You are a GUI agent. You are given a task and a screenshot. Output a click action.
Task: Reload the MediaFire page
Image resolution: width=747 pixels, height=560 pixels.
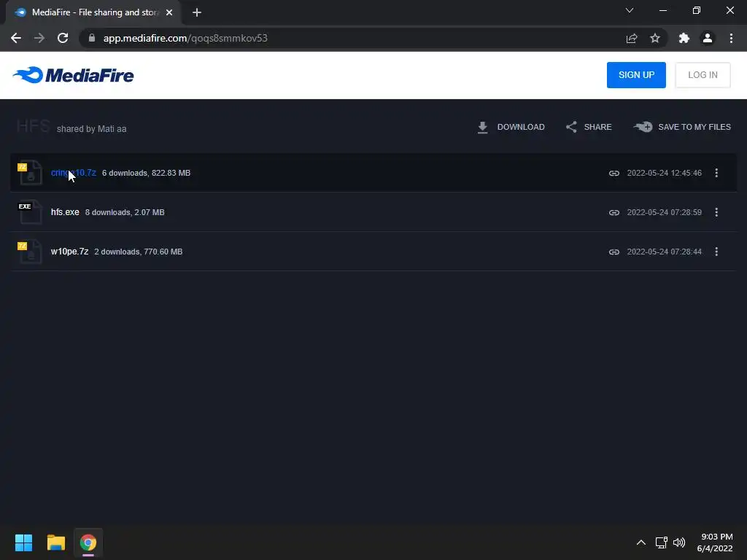[63, 38]
